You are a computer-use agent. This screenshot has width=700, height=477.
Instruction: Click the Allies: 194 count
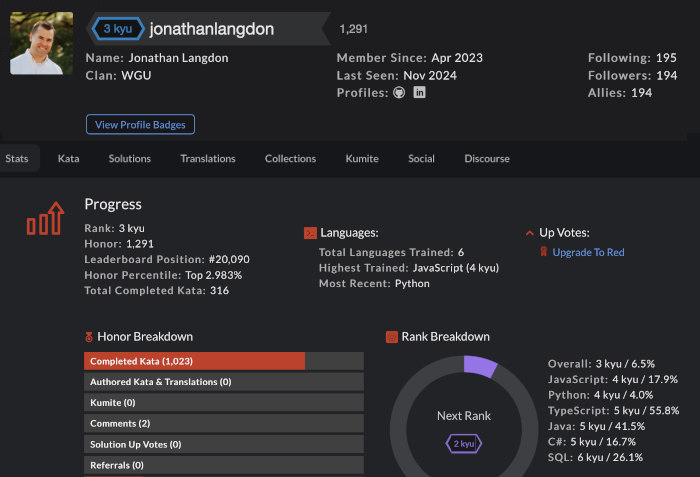[x=620, y=93]
